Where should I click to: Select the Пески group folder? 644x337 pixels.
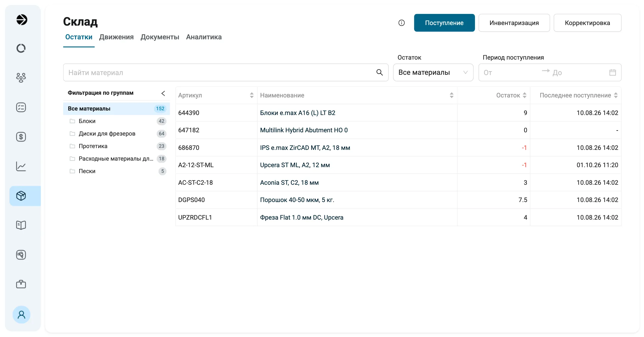[x=117, y=171]
